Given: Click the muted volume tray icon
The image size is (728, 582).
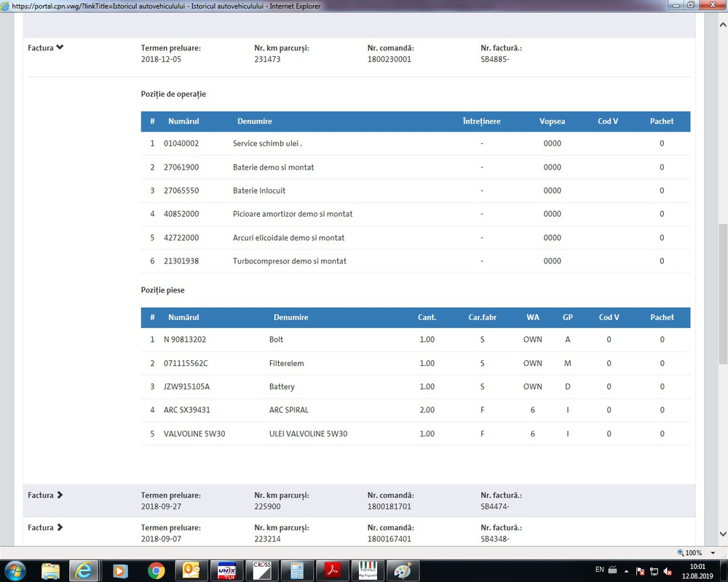Looking at the screenshot, I should 668,571.
